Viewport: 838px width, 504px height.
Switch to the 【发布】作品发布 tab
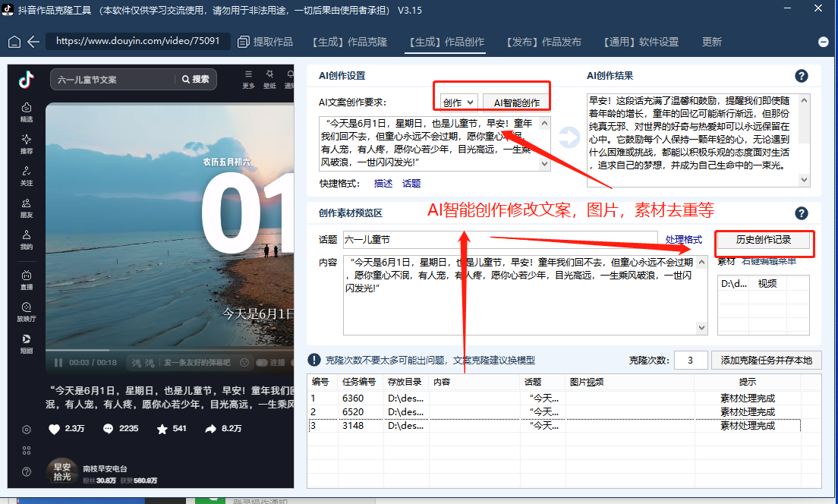tap(543, 43)
